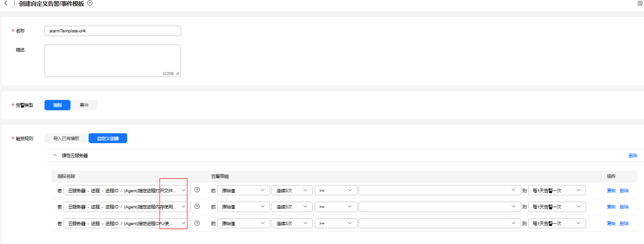Select the 自定义创建 trigger rule option

108,138
